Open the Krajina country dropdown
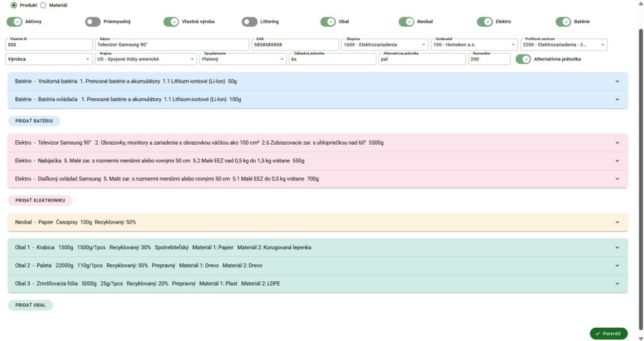 coord(146,59)
